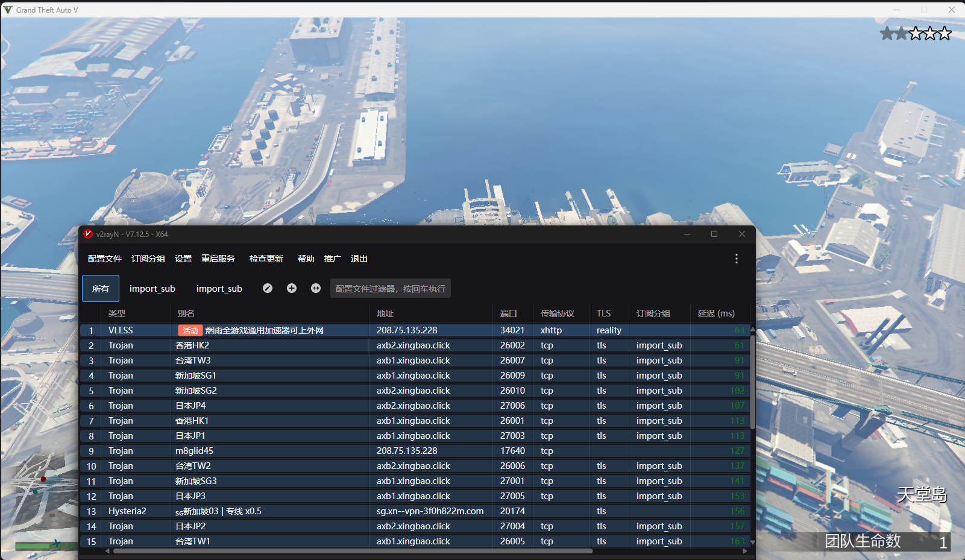The height and width of the screenshot is (560, 965).
Task: Click the scroll-left arrow below the table
Action: pyautogui.click(x=108, y=551)
